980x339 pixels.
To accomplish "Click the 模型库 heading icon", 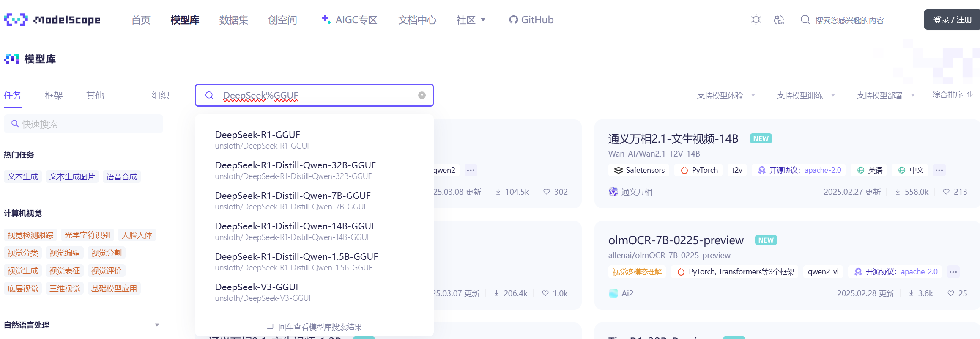I will point(12,59).
